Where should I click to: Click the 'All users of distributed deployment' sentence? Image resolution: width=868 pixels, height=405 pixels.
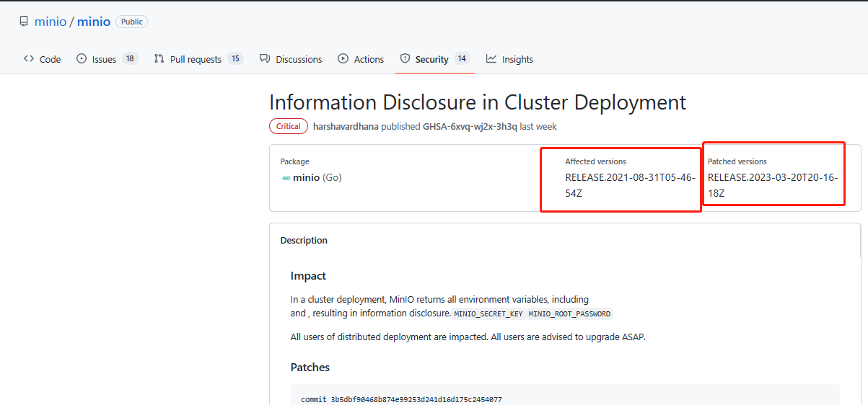point(468,337)
